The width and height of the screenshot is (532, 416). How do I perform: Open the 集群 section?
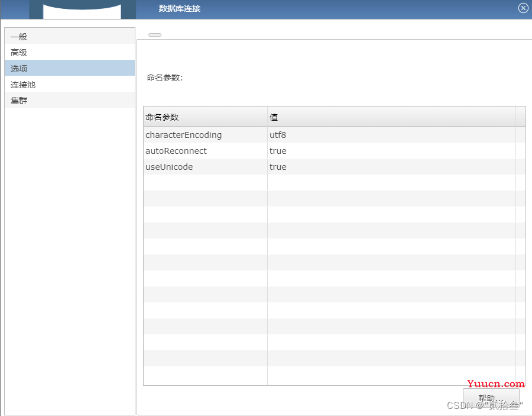tap(70, 100)
